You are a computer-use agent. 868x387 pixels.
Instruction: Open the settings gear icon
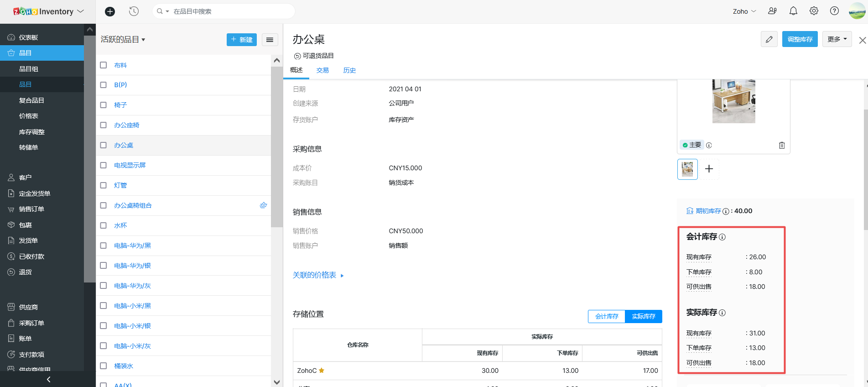(x=814, y=11)
